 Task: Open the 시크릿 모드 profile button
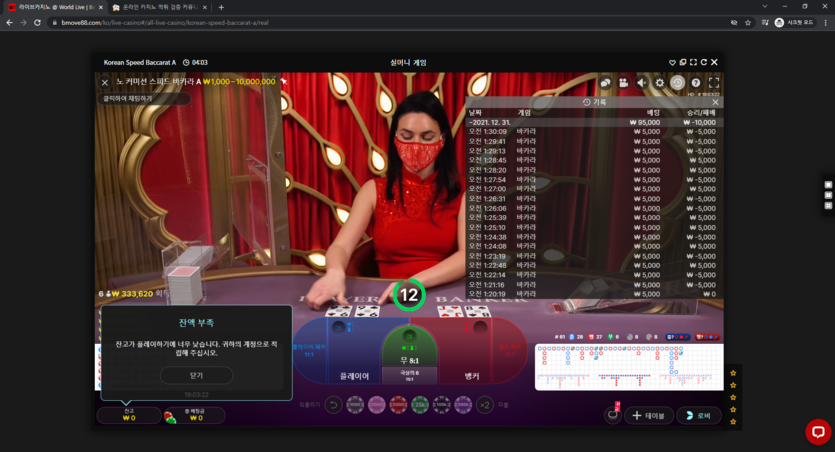click(795, 22)
